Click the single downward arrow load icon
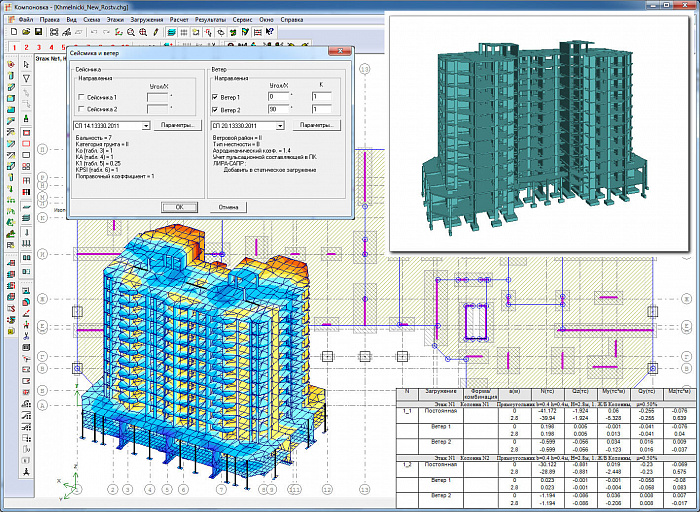The image size is (700, 512). point(26,232)
